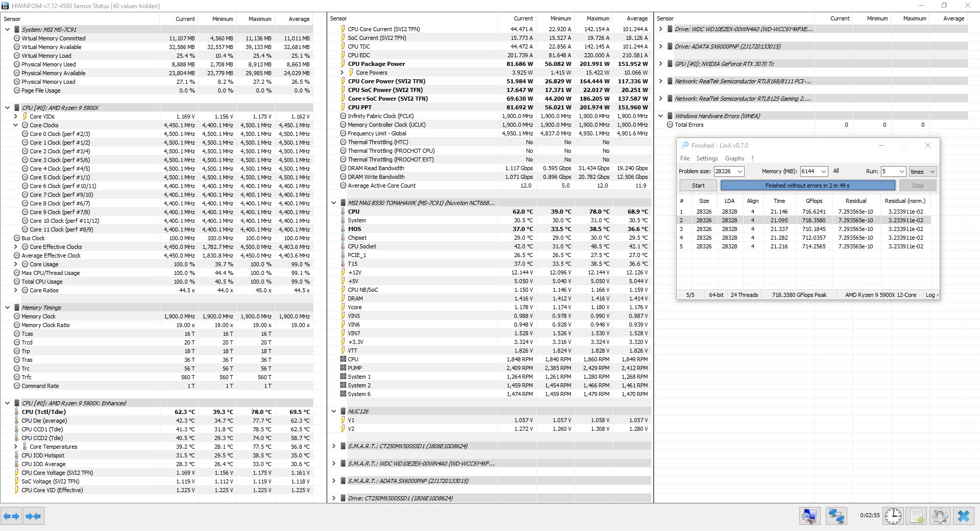The image size is (980, 531).
Task: Click the network sync computers icon in bottom toolbar
Action: click(836, 516)
